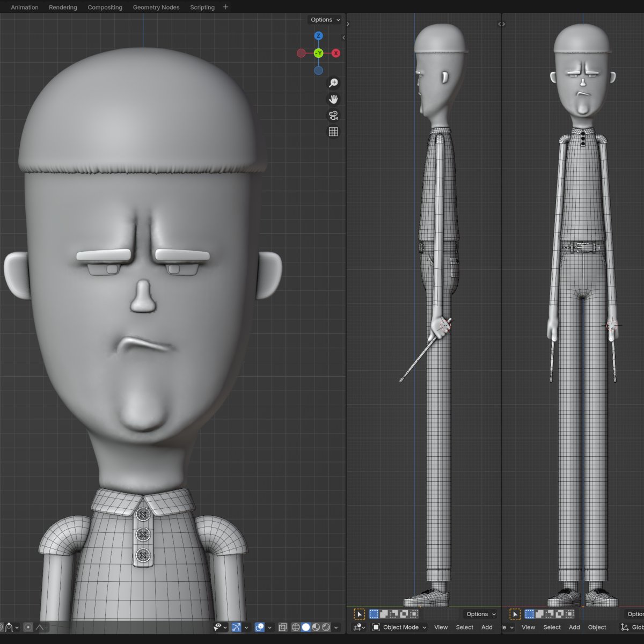Image resolution: width=644 pixels, height=644 pixels.
Task: Switch to solid viewport shading
Action: point(306,627)
